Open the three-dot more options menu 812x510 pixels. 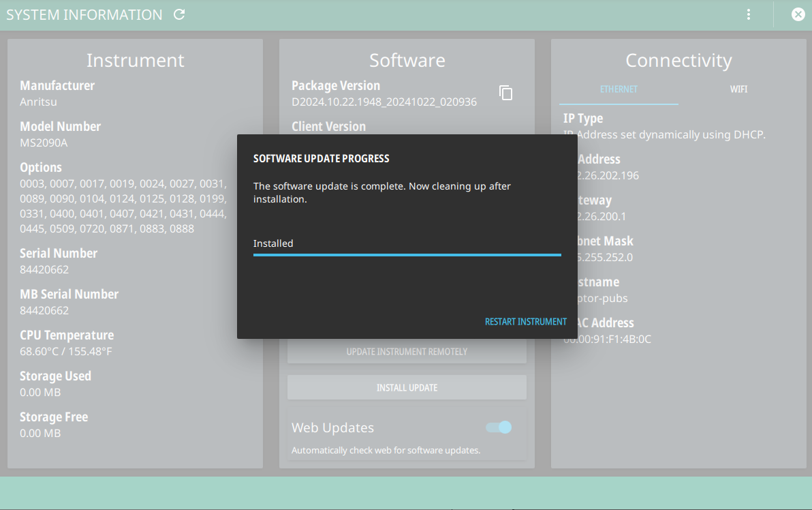(x=749, y=14)
